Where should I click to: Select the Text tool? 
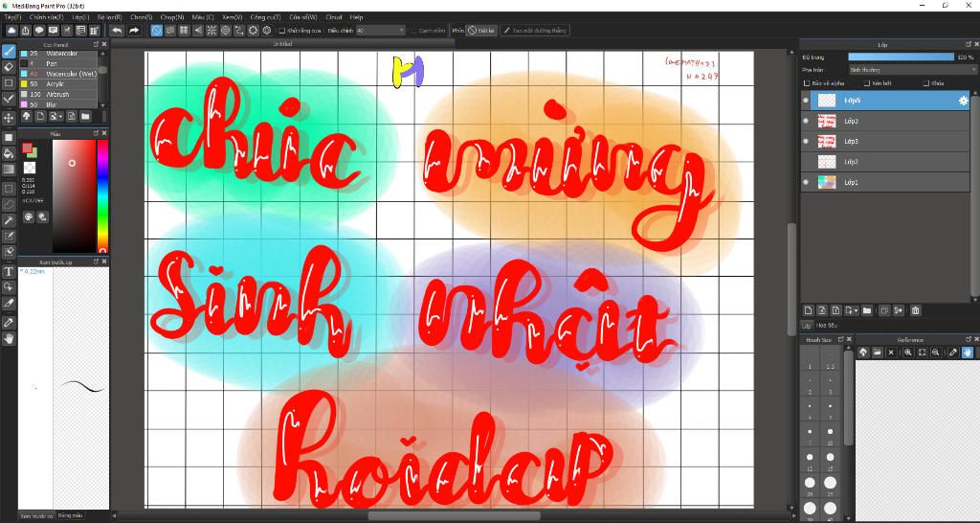pyautogui.click(x=9, y=271)
